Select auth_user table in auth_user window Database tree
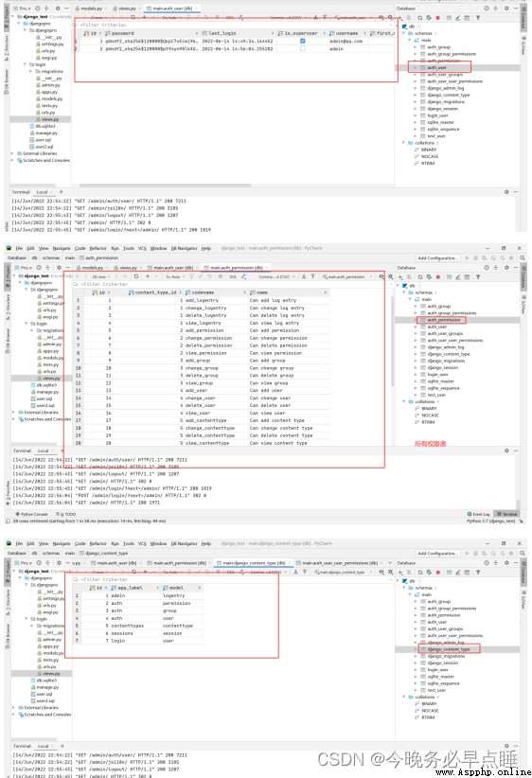This screenshot has width=532, height=778. pos(436,67)
